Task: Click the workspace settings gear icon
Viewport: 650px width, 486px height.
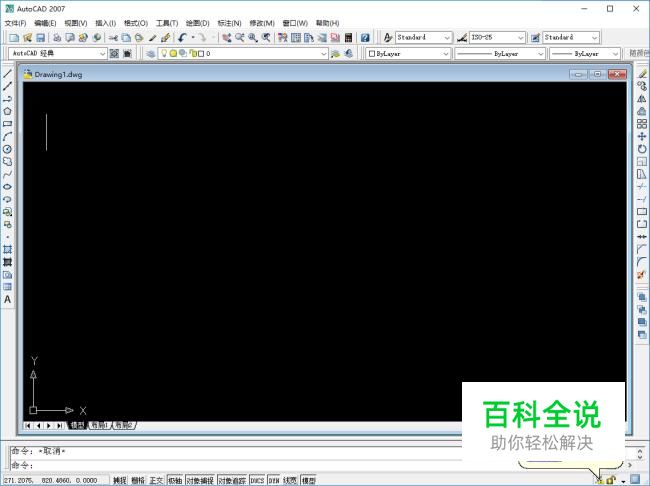Action: coord(114,53)
